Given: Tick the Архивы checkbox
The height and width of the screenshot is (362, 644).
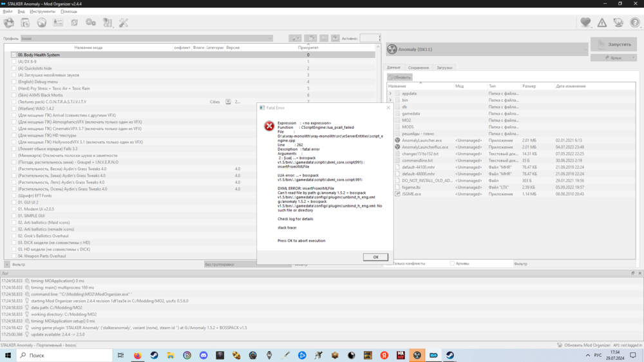Looking at the screenshot, I should 452,263.
